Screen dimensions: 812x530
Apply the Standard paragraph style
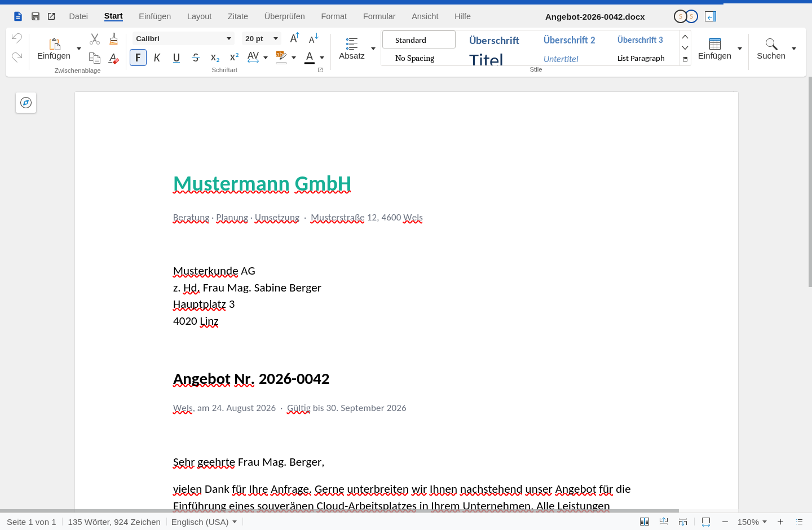point(419,39)
